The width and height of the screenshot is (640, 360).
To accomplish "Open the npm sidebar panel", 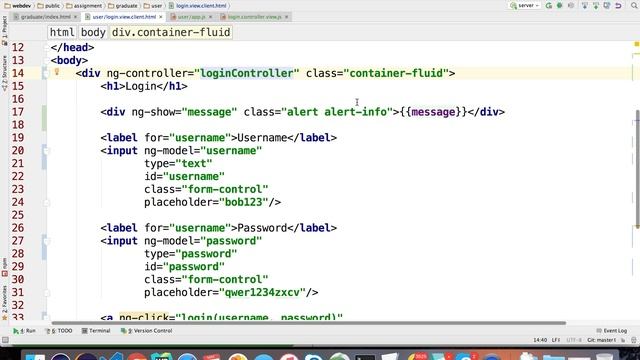I will [x=4, y=267].
